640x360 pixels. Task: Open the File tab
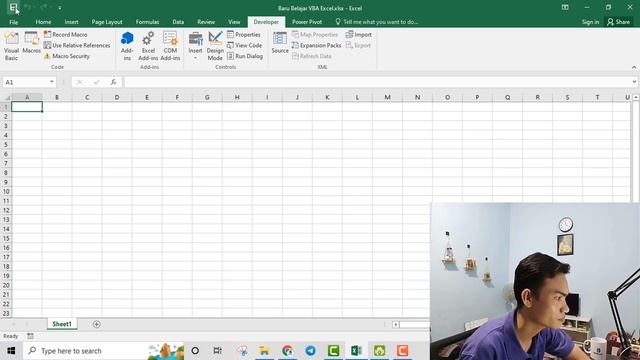(x=13, y=22)
